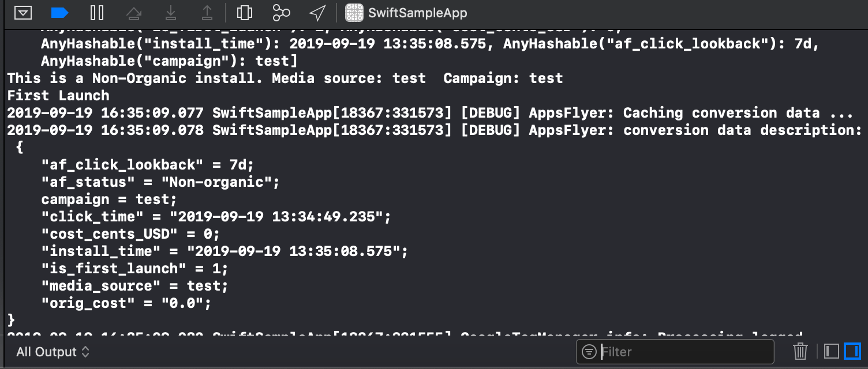This screenshot has width=868, height=369.
Task: Click the Step Into debug icon
Action: click(x=170, y=12)
